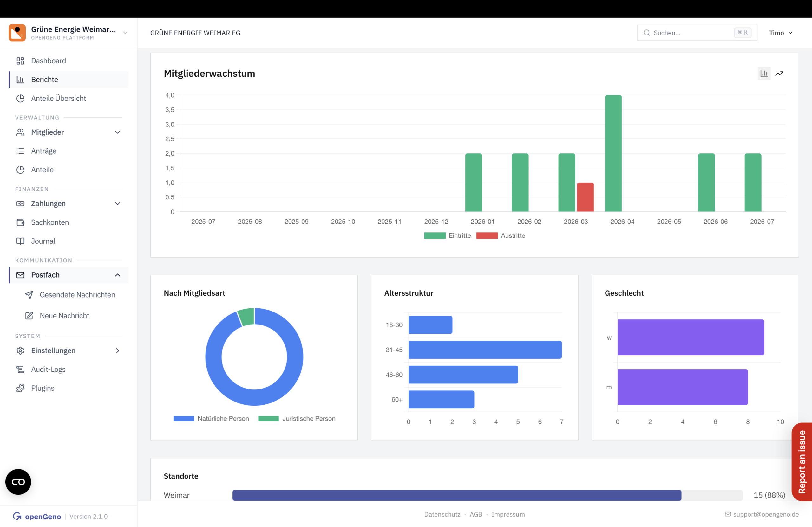Toggle the Natürliche Person legend swatch

click(x=184, y=418)
